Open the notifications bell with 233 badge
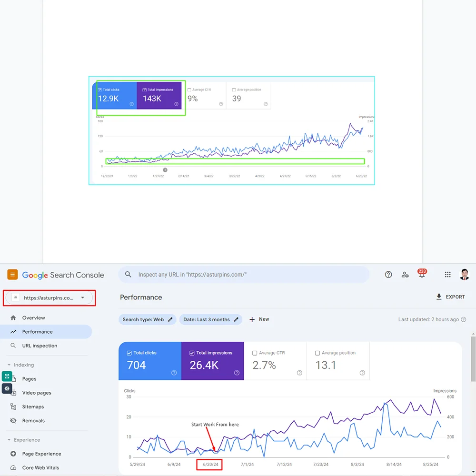This screenshot has width=476, height=476. coord(422,275)
